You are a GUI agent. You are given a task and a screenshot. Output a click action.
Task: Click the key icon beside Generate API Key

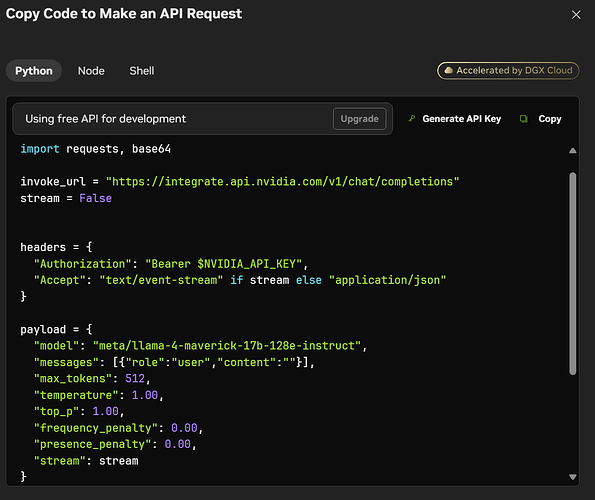click(x=412, y=119)
